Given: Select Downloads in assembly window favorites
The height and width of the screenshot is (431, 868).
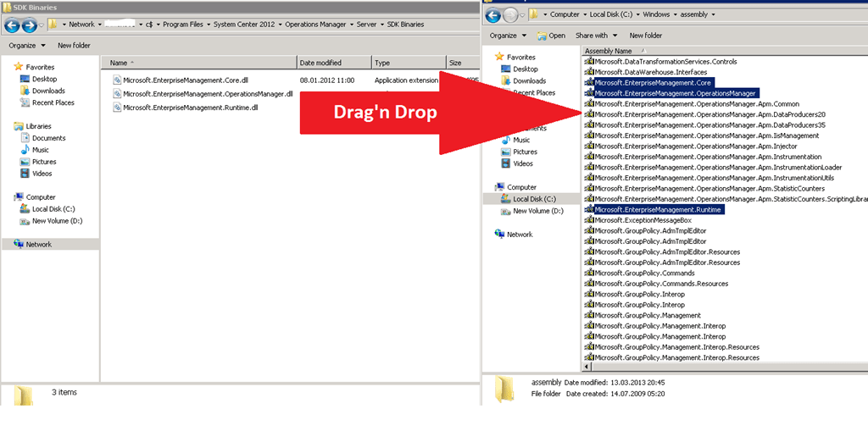Looking at the screenshot, I should [529, 80].
